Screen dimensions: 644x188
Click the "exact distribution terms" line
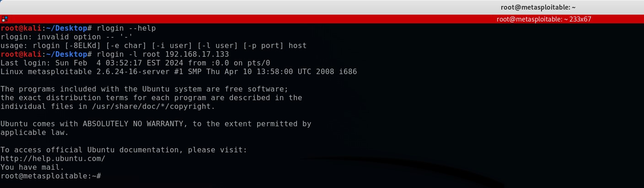(x=151, y=98)
